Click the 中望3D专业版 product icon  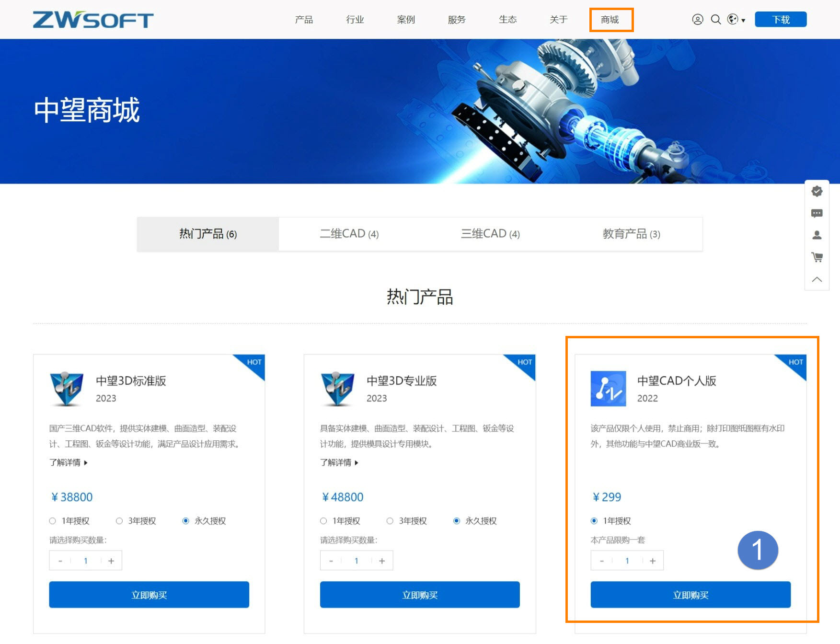point(337,389)
